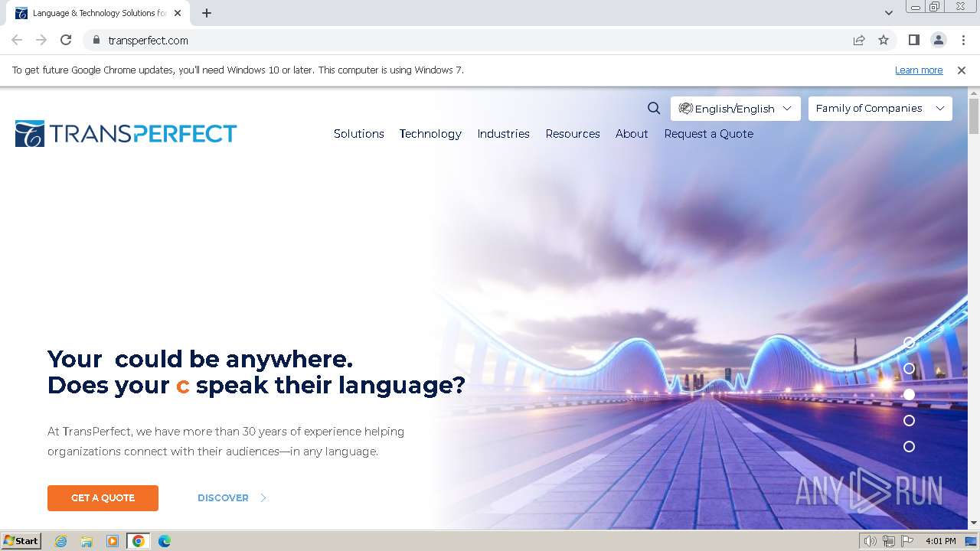Bookmark this page with the star icon

click(884, 41)
